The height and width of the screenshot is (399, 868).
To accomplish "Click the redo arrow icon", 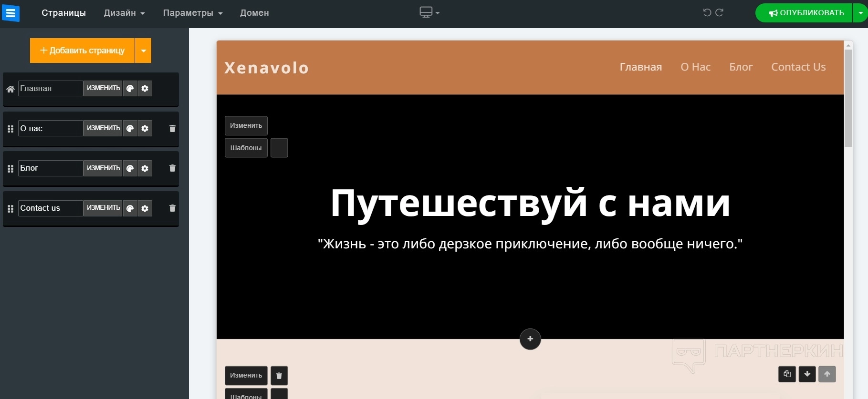I will tap(720, 12).
